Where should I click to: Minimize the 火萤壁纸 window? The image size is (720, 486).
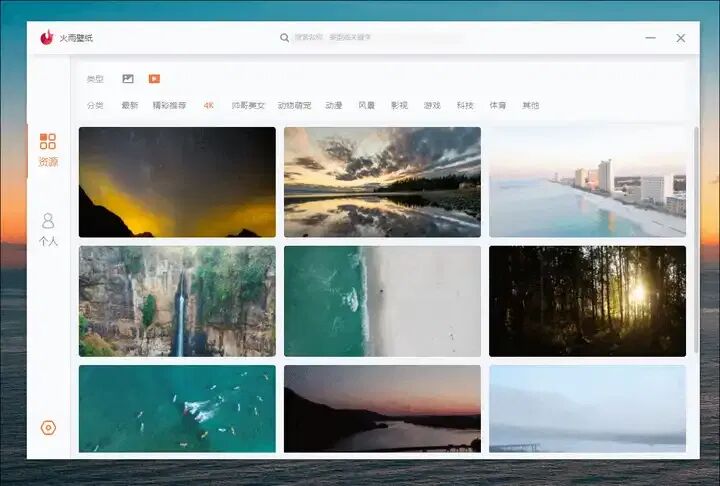[x=650, y=38]
